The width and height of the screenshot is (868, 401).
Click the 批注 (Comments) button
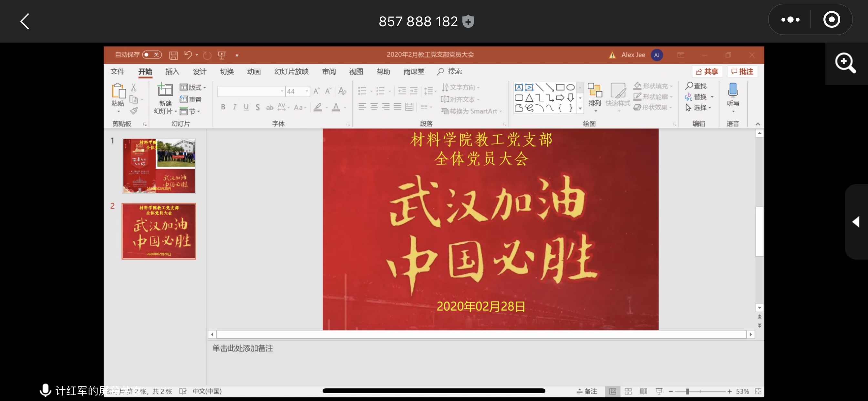[743, 71]
